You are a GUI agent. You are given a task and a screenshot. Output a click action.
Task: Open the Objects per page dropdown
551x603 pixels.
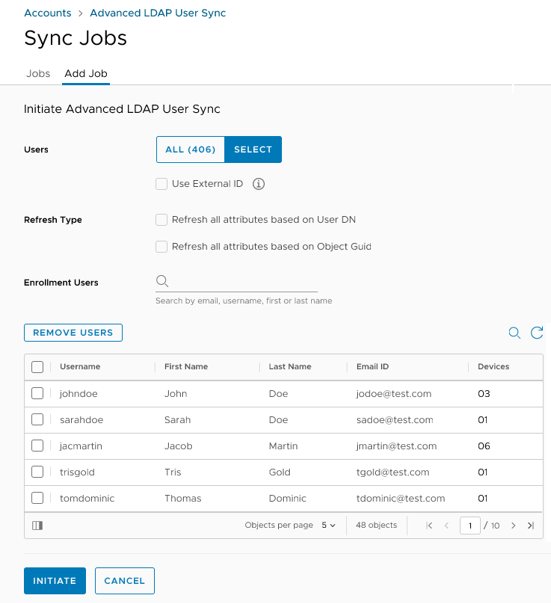(x=328, y=525)
